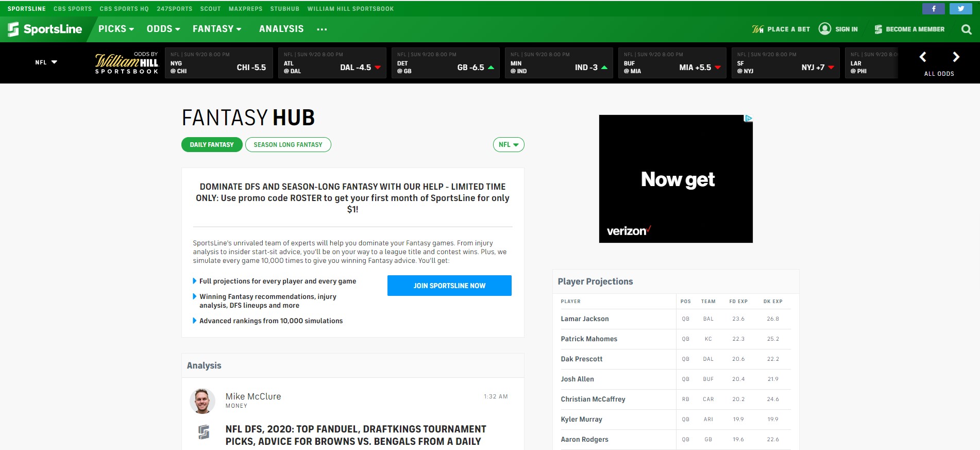This screenshot has height=450, width=980.
Task: Open Patrick Mahomes player projection
Action: pyautogui.click(x=589, y=339)
